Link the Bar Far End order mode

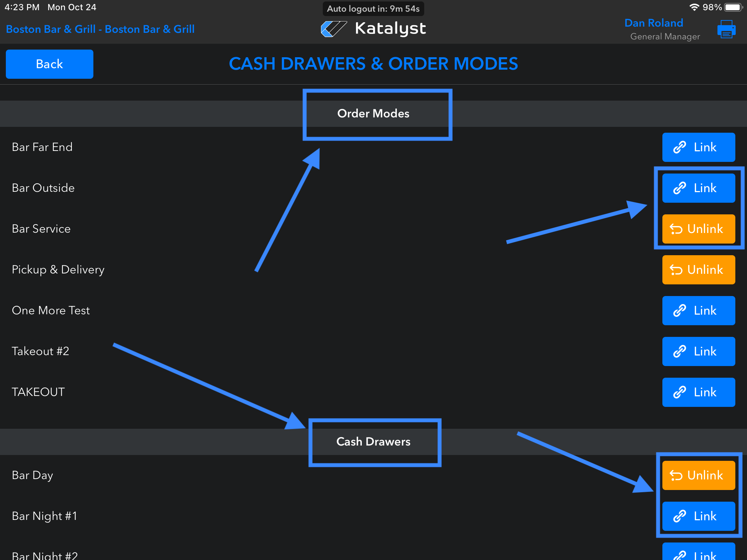click(698, 147)
